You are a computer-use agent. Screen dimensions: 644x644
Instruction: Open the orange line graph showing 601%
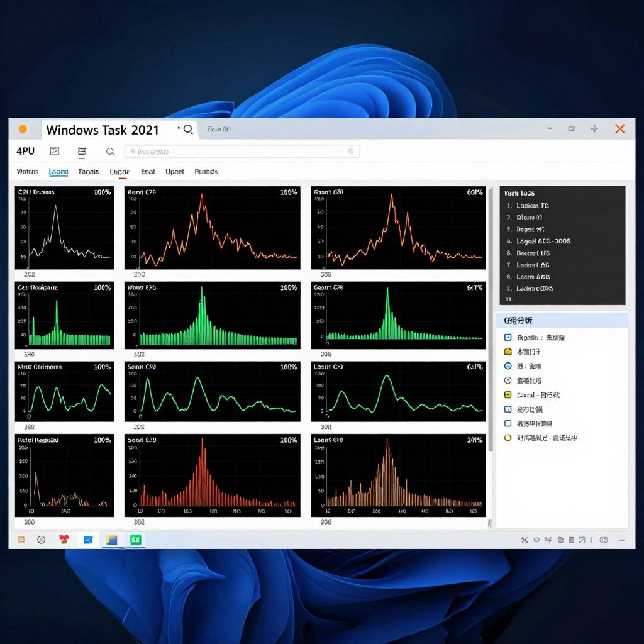click(398, 228)
